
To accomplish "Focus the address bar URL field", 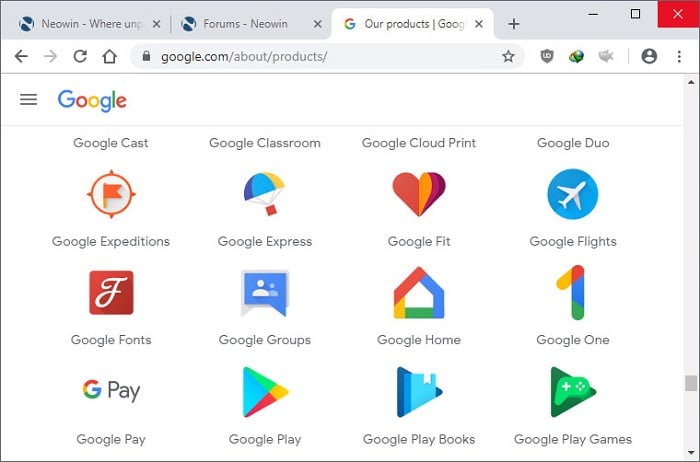I will click(x=326, y=56).
